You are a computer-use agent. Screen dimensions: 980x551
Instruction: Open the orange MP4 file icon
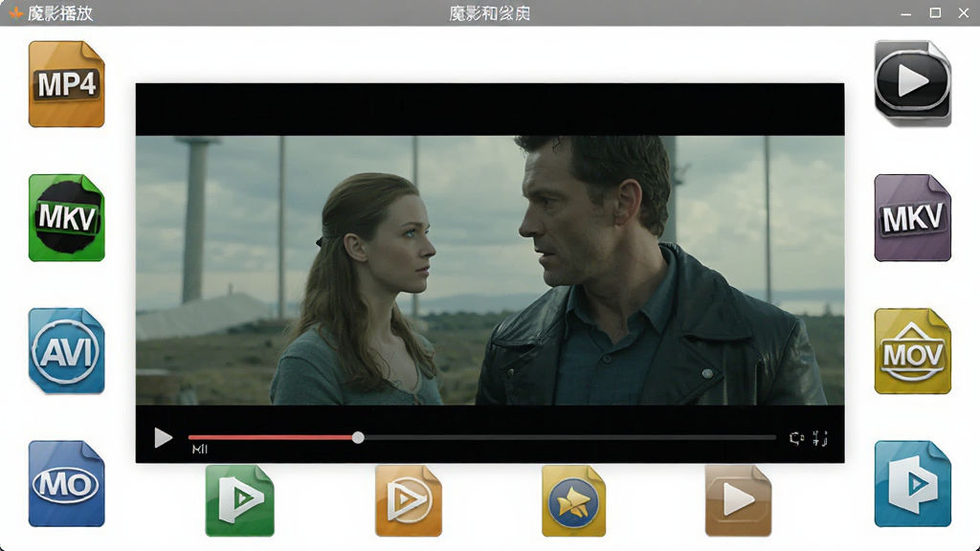click(x=66, y=84)
